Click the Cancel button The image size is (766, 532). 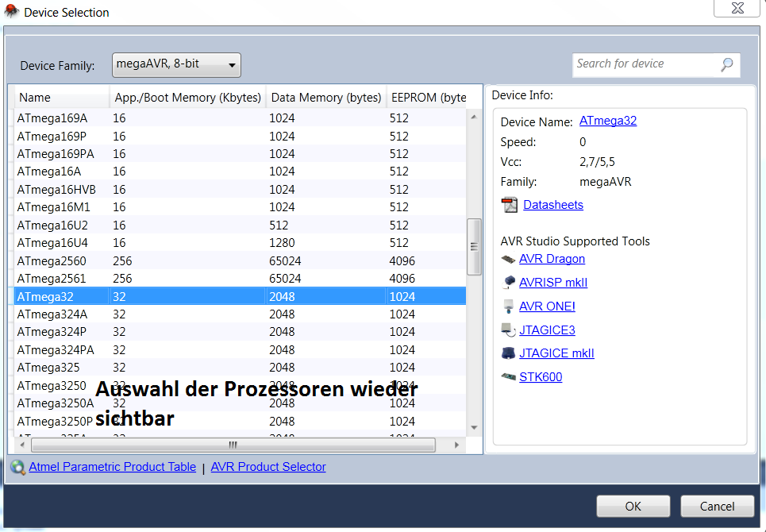[717, 506]
